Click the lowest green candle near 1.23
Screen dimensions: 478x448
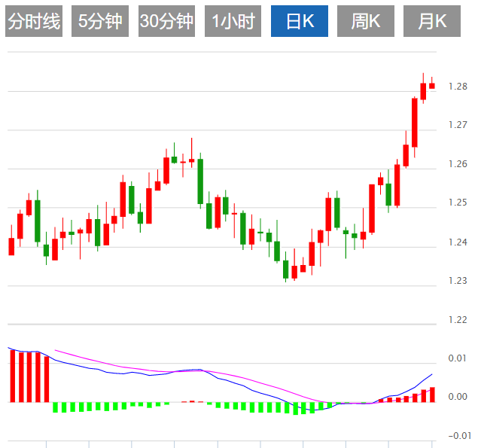pos(285,269)
